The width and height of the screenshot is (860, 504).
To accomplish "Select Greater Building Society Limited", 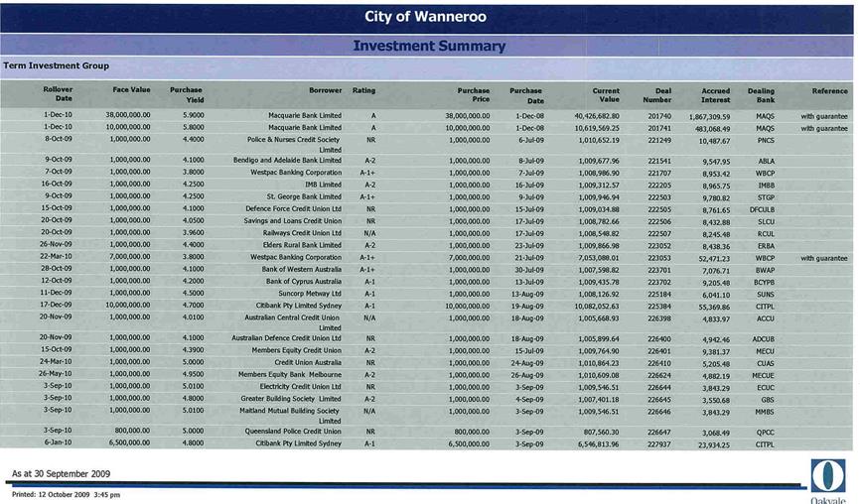I will tap(291, 398).
